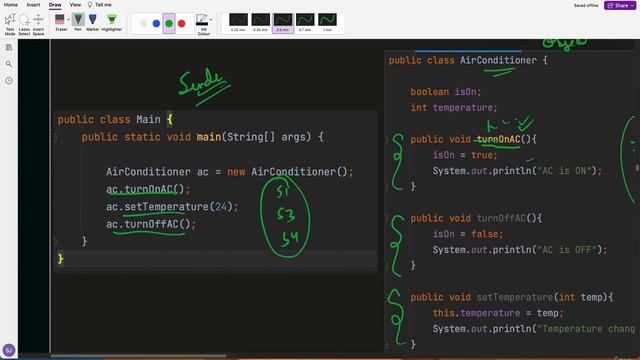Pick the Eraser tool

(60, 22)
